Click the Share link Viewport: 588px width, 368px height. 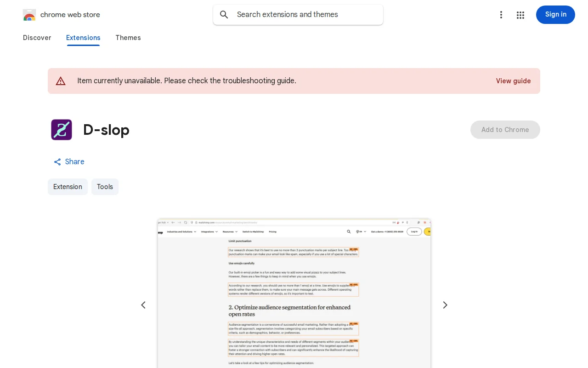point(69,162)
